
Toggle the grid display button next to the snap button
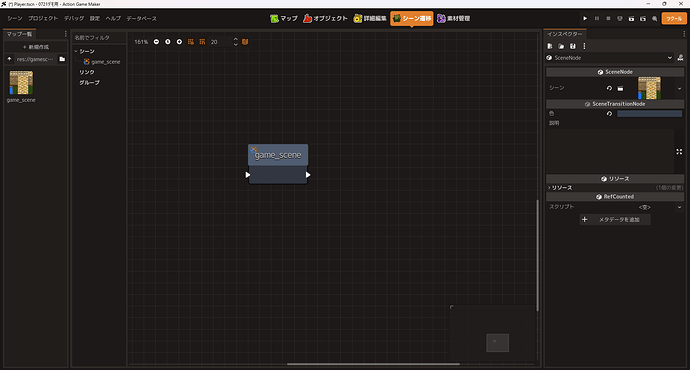pos(202,42)
